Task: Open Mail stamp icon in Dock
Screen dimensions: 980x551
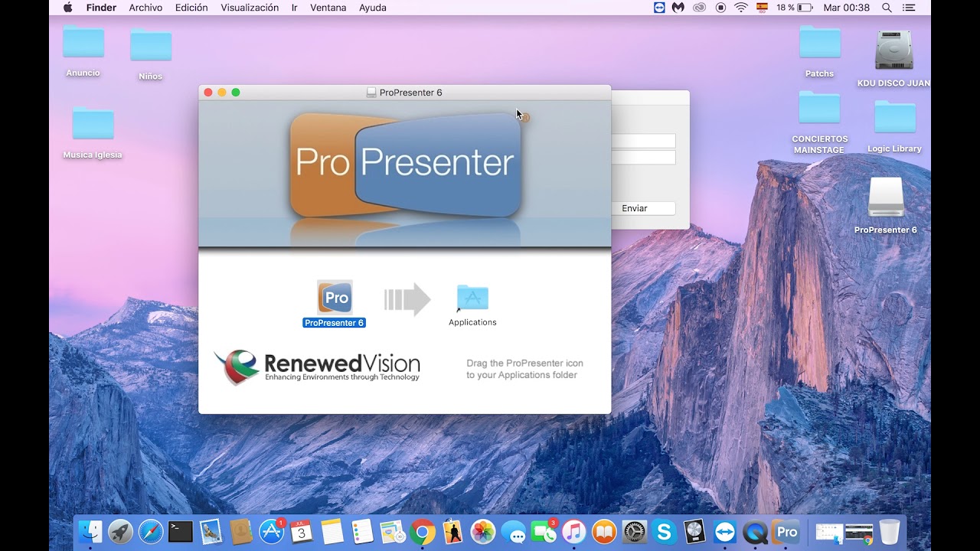Action: click(x=211, y=531)
